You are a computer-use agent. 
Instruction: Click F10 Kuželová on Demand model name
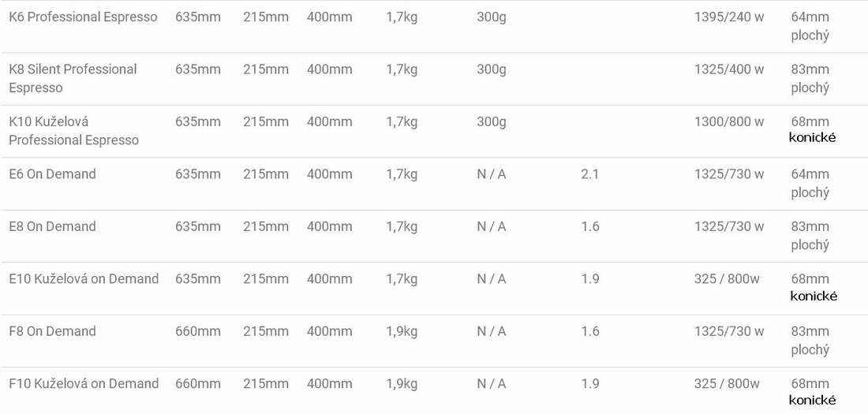click(x=84, y=383)
